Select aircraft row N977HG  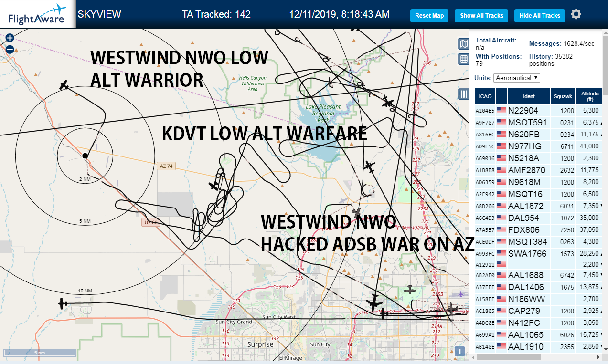point(539,146)
